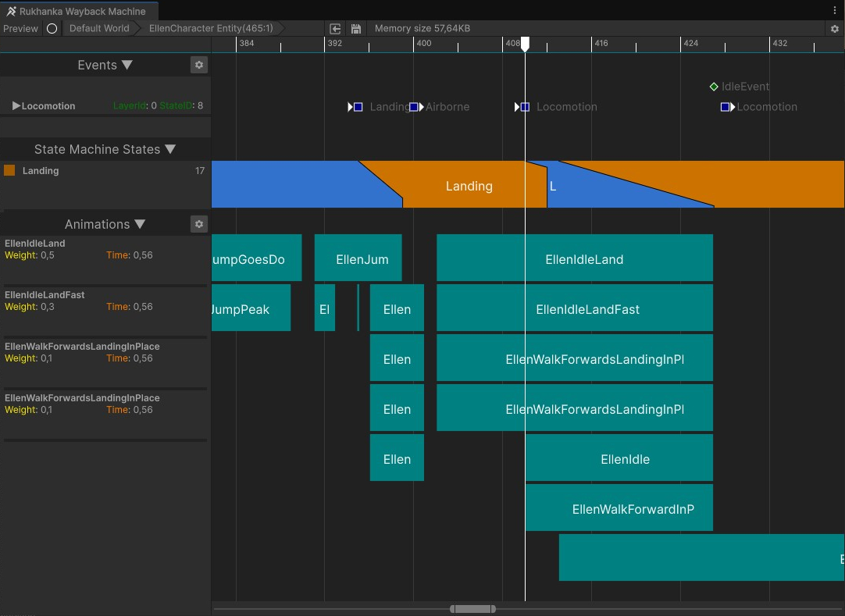Click the save snapshot floppy disk icon
This screenshot has width=845, height=616.
[356, 28]
